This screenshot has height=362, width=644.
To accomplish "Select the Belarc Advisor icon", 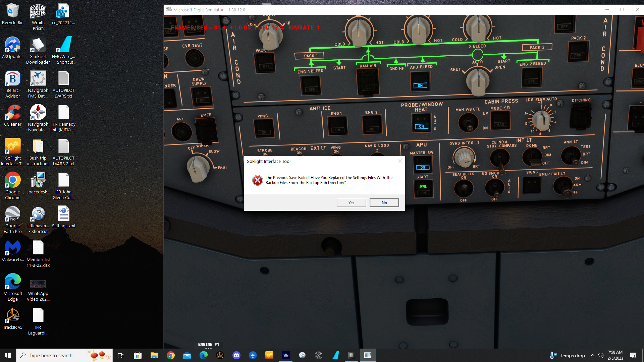I will (13, 84).
